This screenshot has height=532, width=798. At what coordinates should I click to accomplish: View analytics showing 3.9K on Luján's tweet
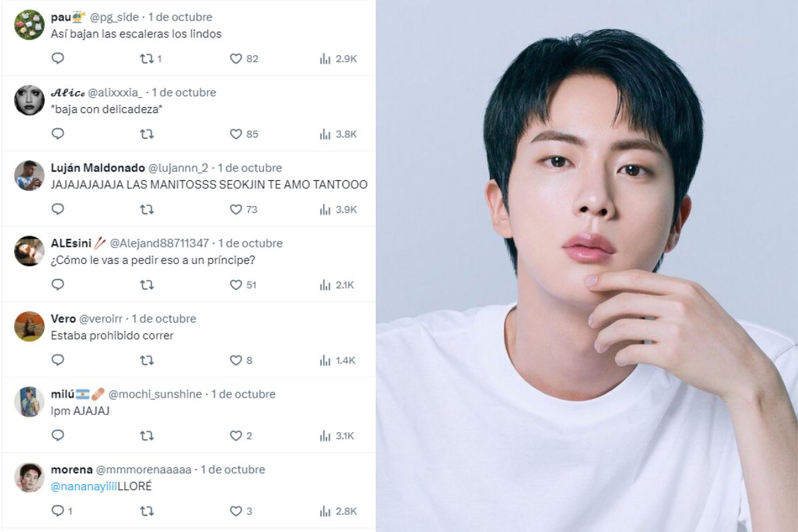point(338,209)
